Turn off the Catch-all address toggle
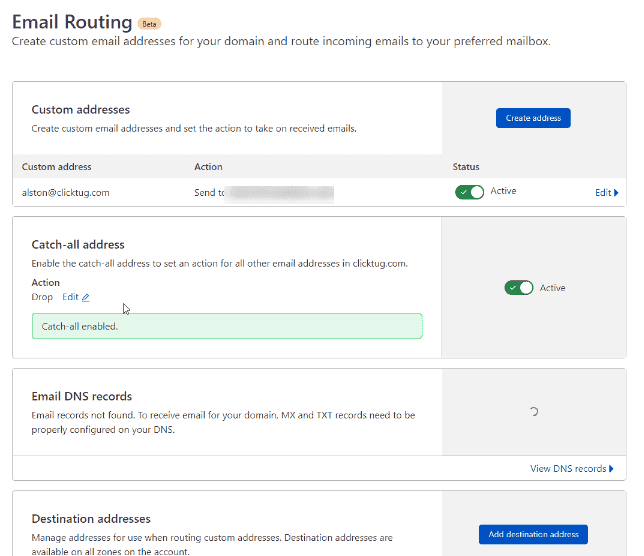Viewport: 644px width, 556px height. pos(519,288)
